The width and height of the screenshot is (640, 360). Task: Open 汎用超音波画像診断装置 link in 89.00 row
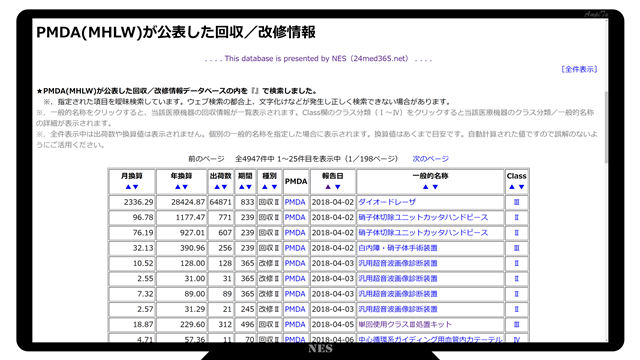tap(398, 294)
